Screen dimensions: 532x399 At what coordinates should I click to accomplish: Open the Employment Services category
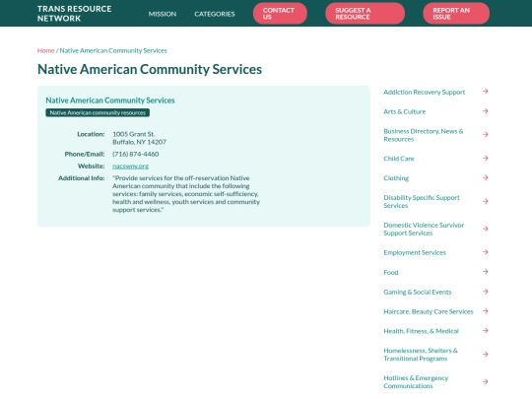click(x=415, y=252)
